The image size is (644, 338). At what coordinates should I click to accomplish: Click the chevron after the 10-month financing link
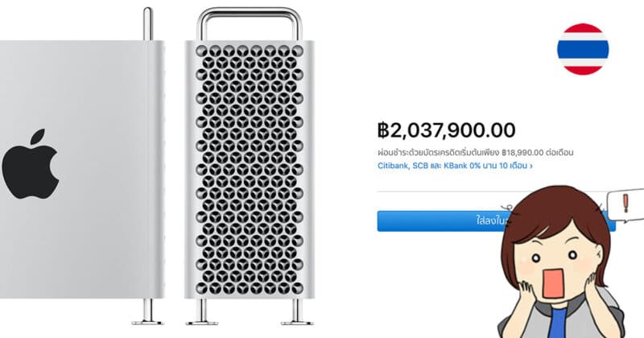pyautogui.click(x=531, y=167)
